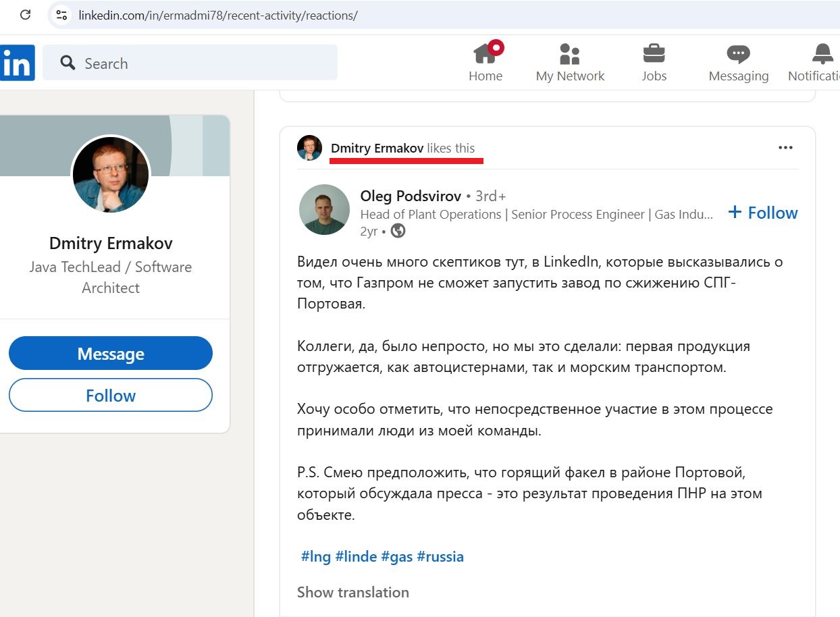Click the globe visibility icon next to 2yr
The width and height of the screenshot is (840, 617).
point(398,231)
